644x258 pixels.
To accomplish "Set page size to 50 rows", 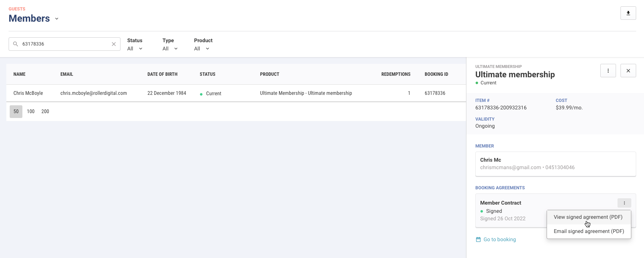I will pos(16,111).
